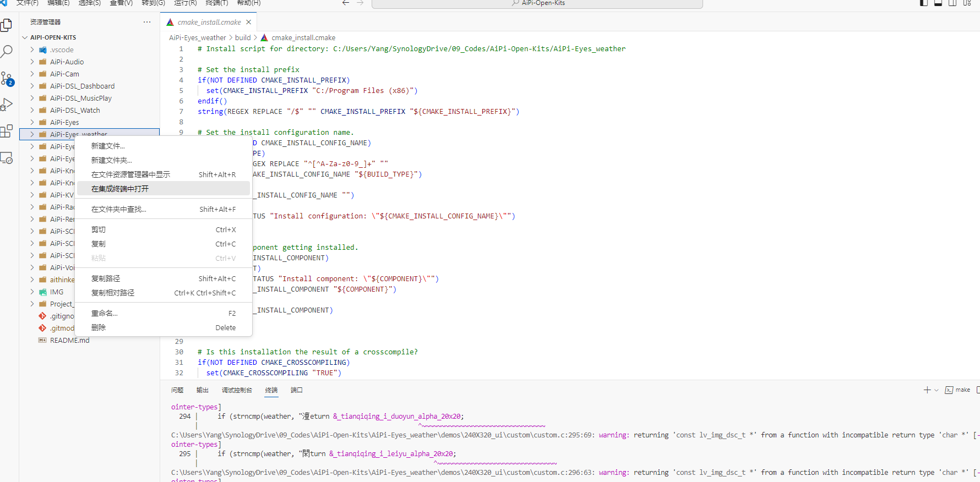Switch to the 输出 panel tab
Viewport: 980px width, 482px height.
(x=203, y=390)
